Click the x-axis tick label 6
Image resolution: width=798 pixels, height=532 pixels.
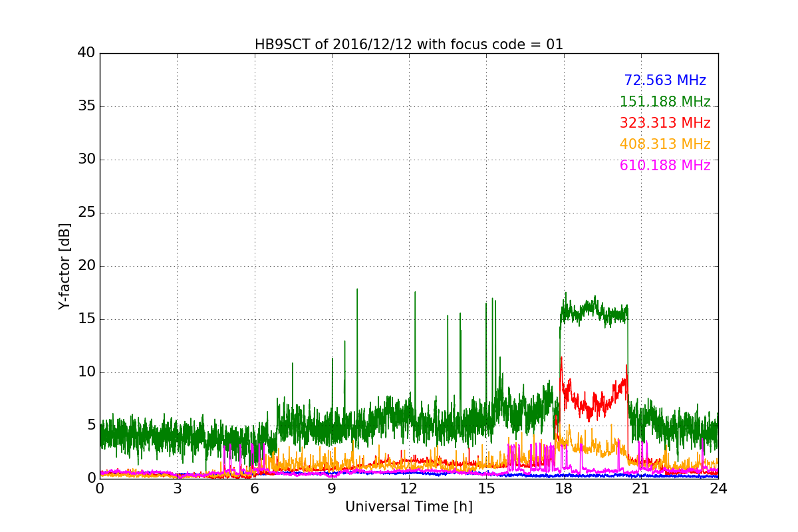pos(255,489)
